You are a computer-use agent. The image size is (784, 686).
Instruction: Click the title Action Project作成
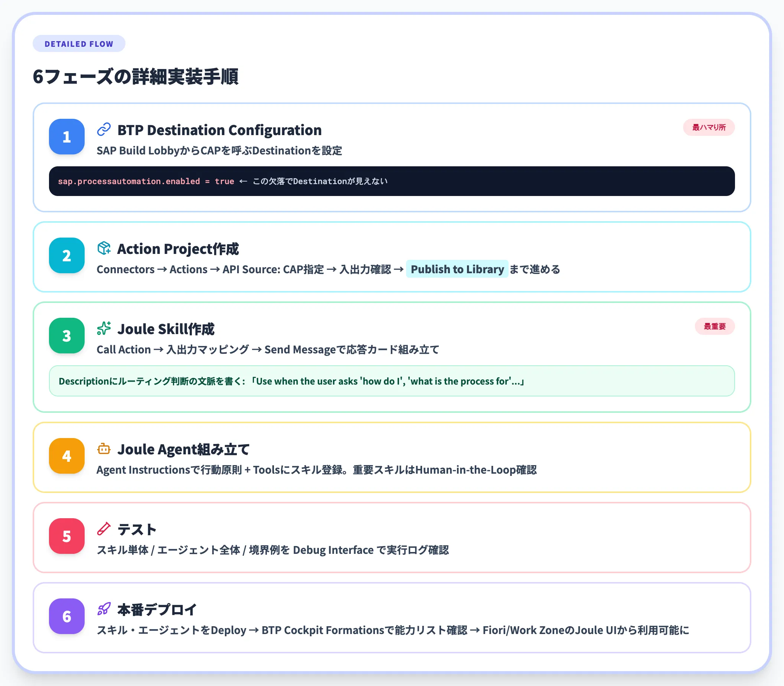[x=178, y=249]
